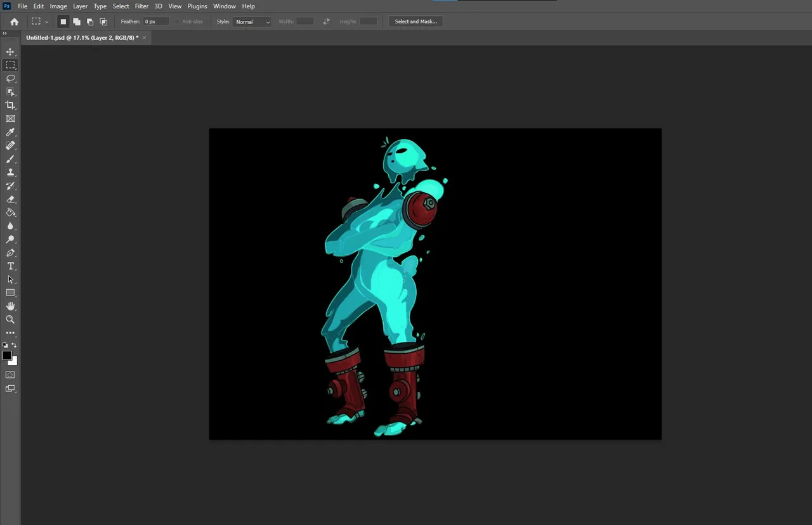This screenshot has height=525, width=812.
Task: Select the Path Selection tool
Action: (x=10, y=280)
